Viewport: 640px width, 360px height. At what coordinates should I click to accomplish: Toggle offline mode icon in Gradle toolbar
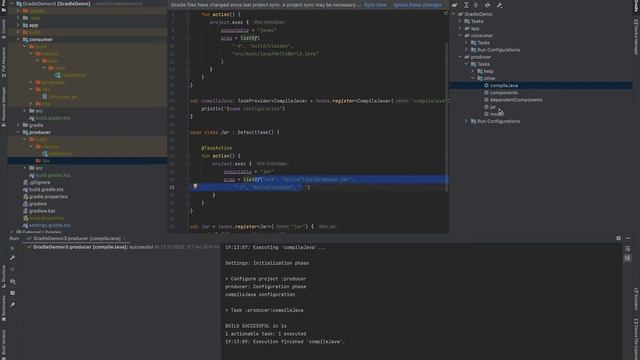(487, 5)
